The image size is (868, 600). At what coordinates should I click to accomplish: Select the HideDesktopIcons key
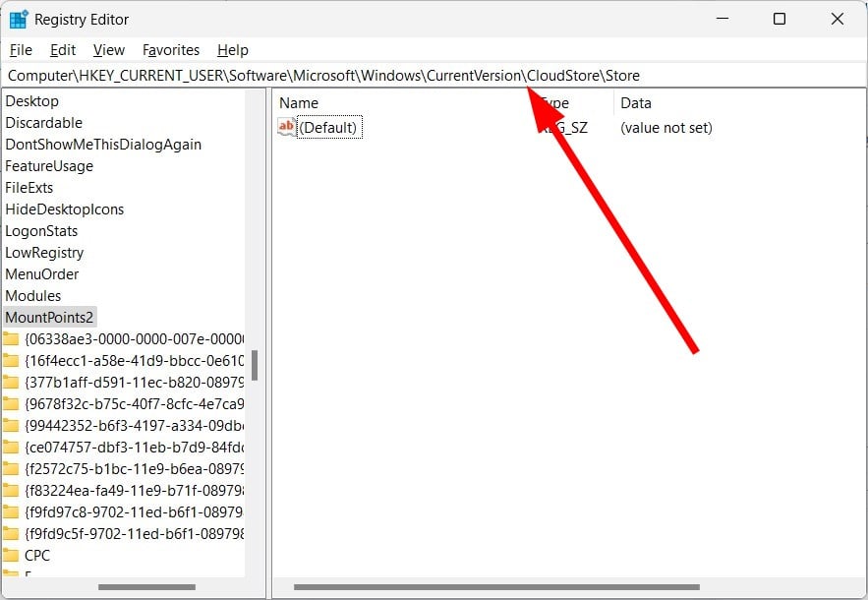coord(65,210)
